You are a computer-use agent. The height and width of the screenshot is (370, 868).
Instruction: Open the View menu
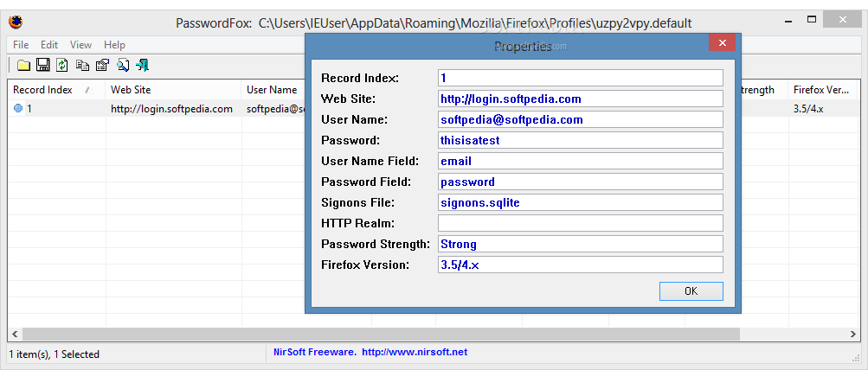click(x=80, y=45)
